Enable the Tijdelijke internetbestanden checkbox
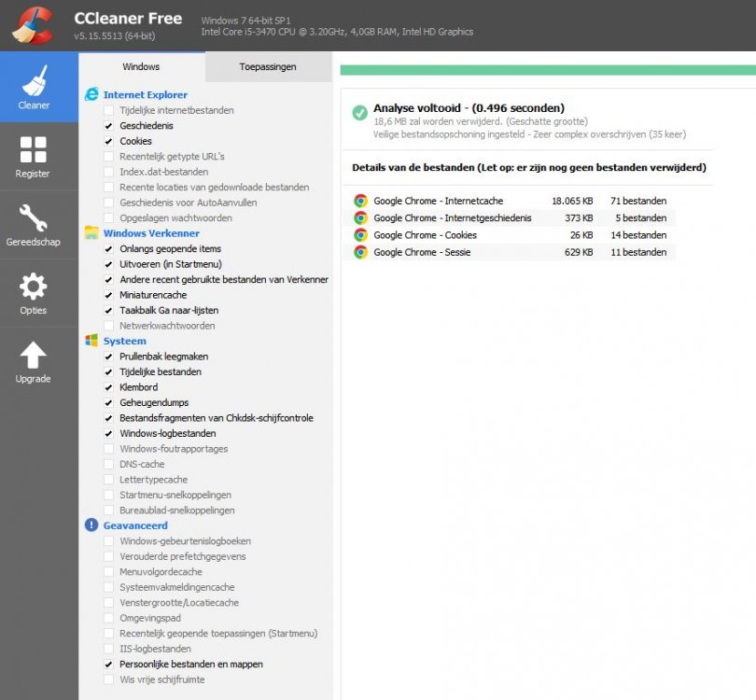The width and height of the screenshot is (756, 700). pyautogui.click(x=110, y=110)
